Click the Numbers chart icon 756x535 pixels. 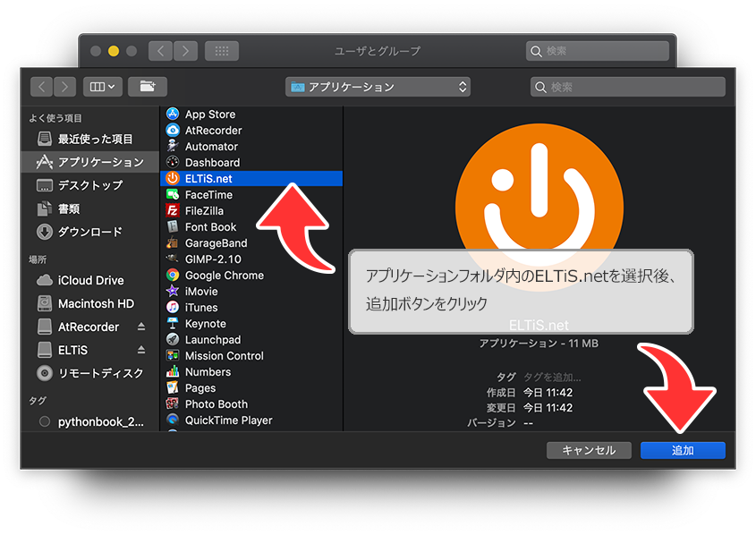tap(173, 371)
